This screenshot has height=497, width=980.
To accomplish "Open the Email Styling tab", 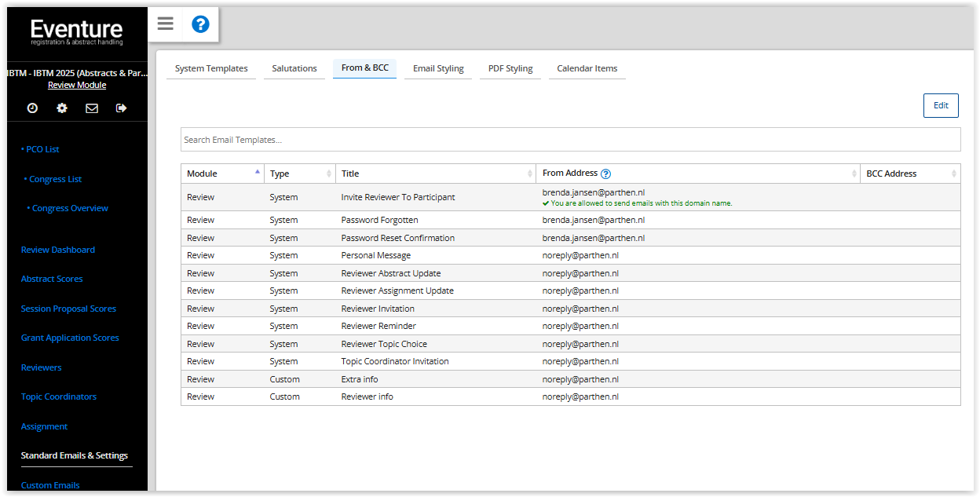I will tap(438, 68).
